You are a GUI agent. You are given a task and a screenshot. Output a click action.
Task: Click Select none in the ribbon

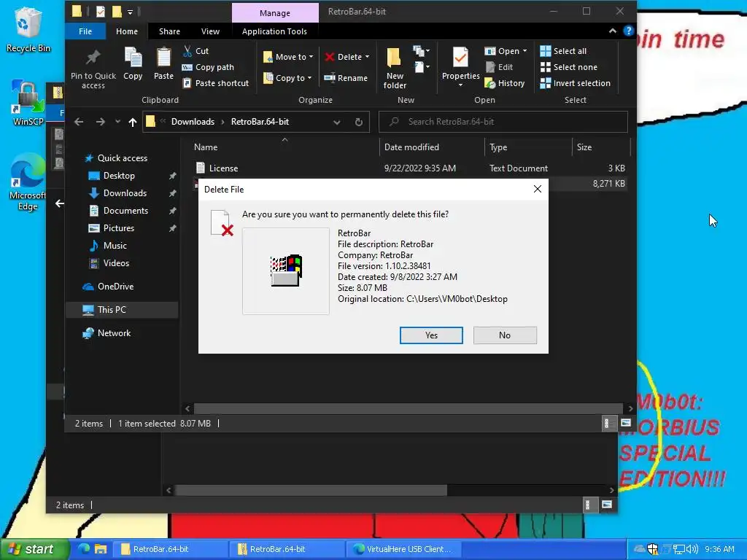pyautogui.click(x=569, y=67)
